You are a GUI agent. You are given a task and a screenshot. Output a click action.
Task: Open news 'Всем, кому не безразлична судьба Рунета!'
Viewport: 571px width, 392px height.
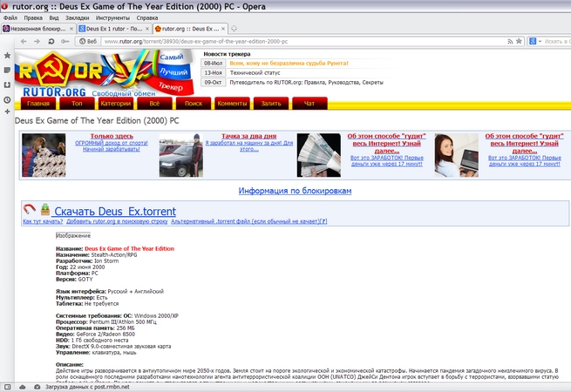[289, 64]
